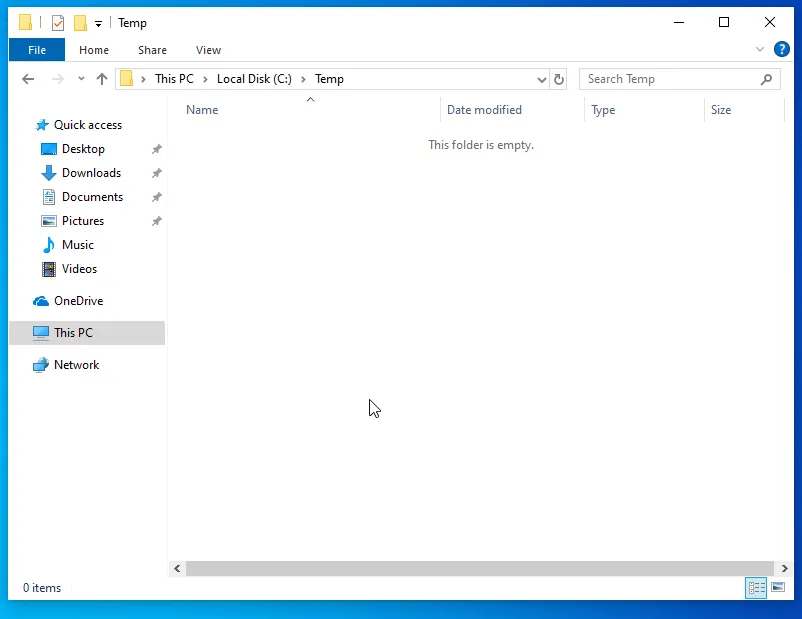Open the address bar history dropdown

[x=542, y=79]
